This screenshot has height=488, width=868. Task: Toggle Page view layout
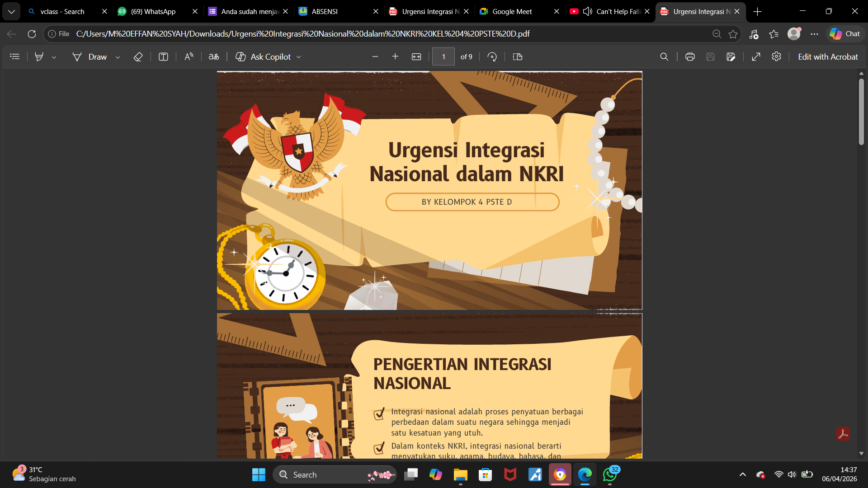[x=518, y=56]
